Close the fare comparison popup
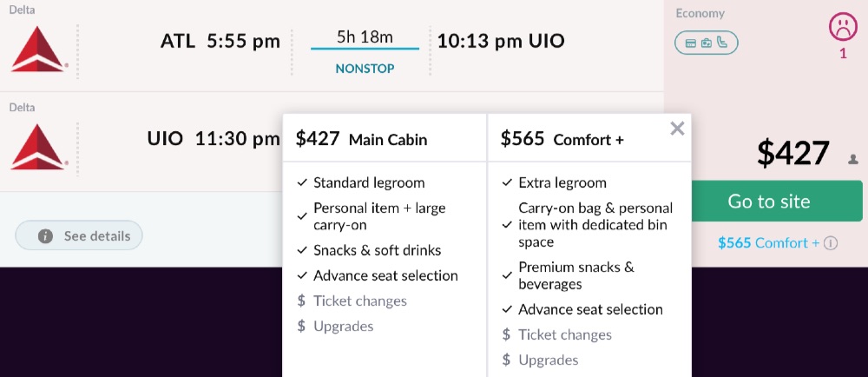The image size is (868, 377). [x=677, y=129]
